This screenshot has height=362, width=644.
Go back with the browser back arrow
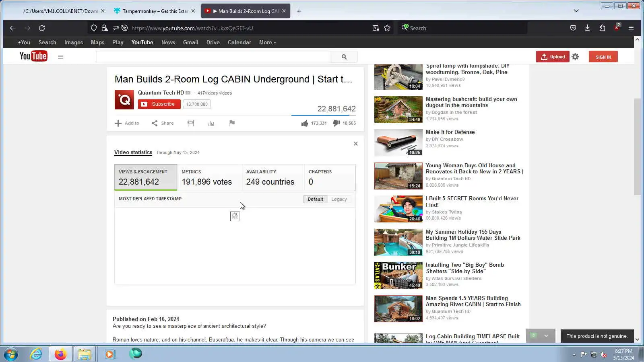tap(13, 28)
